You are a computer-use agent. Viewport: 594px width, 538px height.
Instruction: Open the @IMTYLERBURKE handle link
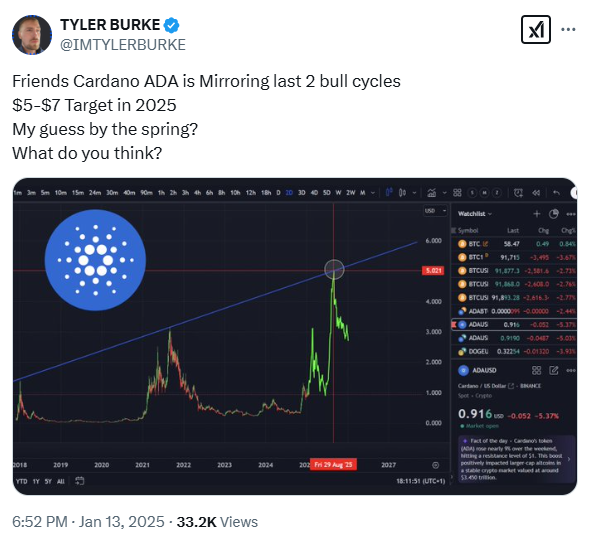click(x=123, y=45)
